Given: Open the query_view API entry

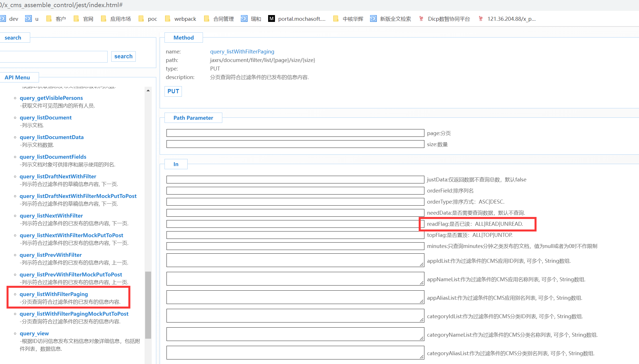Looking at the screenshot, I should pos(34,333).
